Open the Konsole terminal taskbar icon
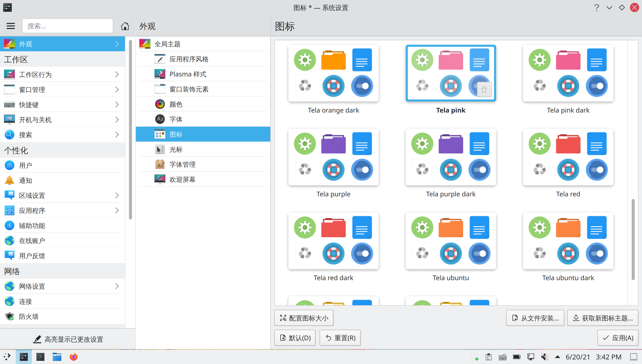Viewport: 642px width, 364px height. (x=40, y=357)
